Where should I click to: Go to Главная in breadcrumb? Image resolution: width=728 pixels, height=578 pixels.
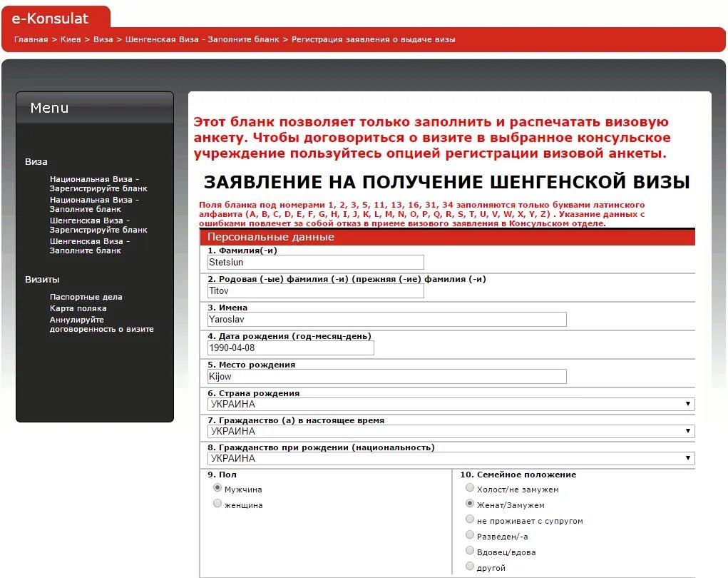[x=31, y=39]
